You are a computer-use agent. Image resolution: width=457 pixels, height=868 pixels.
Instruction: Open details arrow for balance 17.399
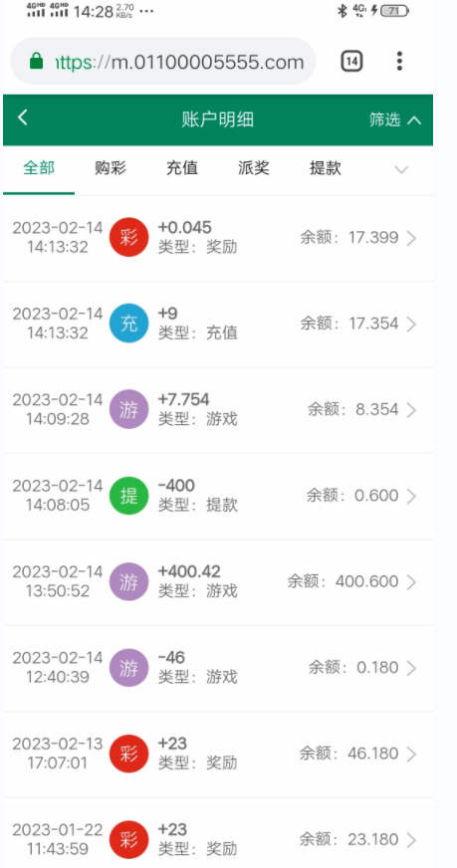pos(411,238)
